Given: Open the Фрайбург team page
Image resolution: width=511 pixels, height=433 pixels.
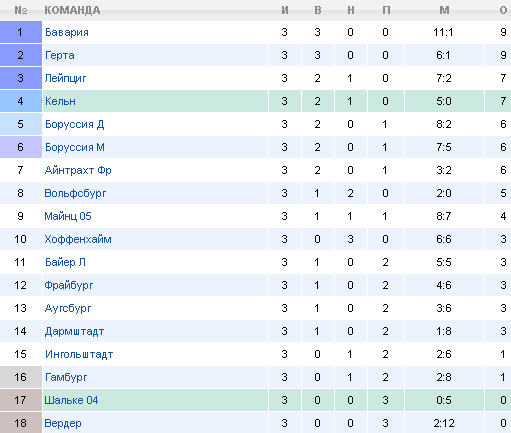Looking at the screenshot, I should (x=69, y=285).
